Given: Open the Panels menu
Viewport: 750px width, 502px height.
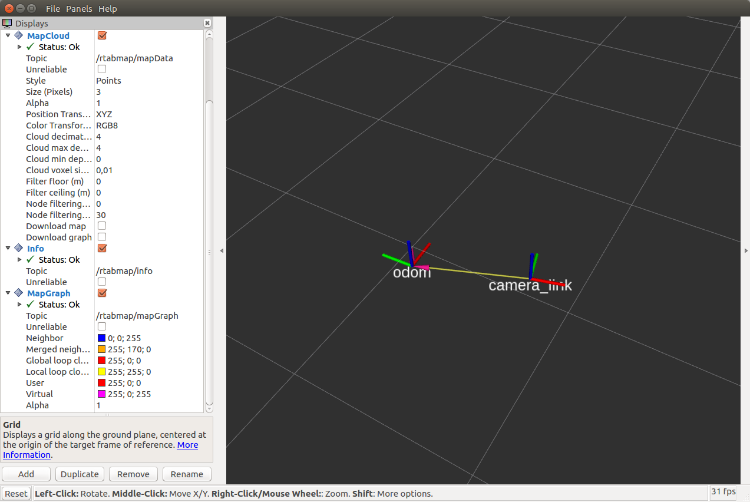Looking at the screenshot, I should tap(79, 8).
